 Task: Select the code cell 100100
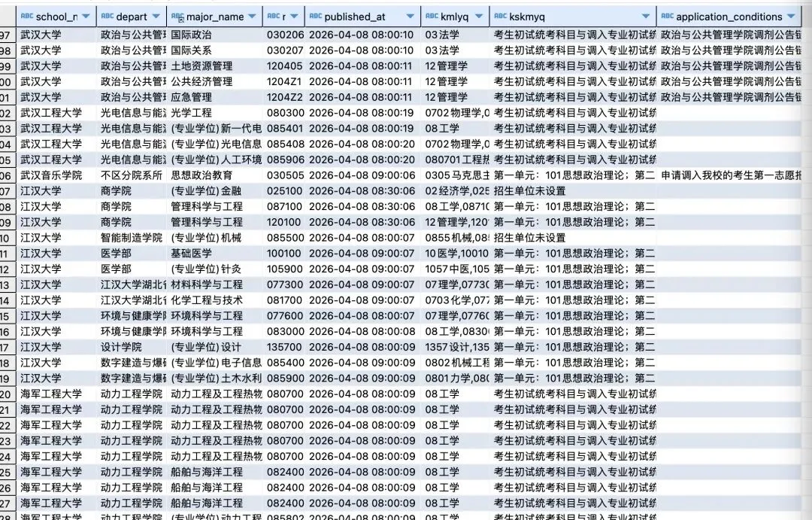coord(283,253)
